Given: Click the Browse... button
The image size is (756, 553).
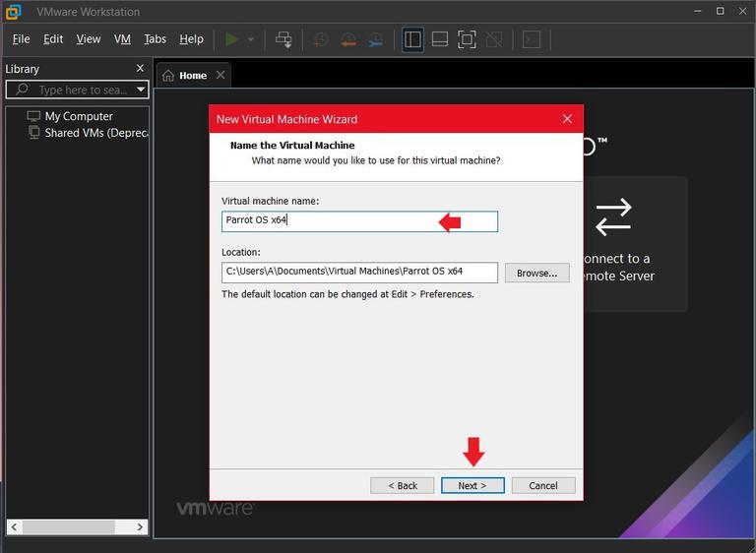Looking at the screenshot, I should coord(536,273).
